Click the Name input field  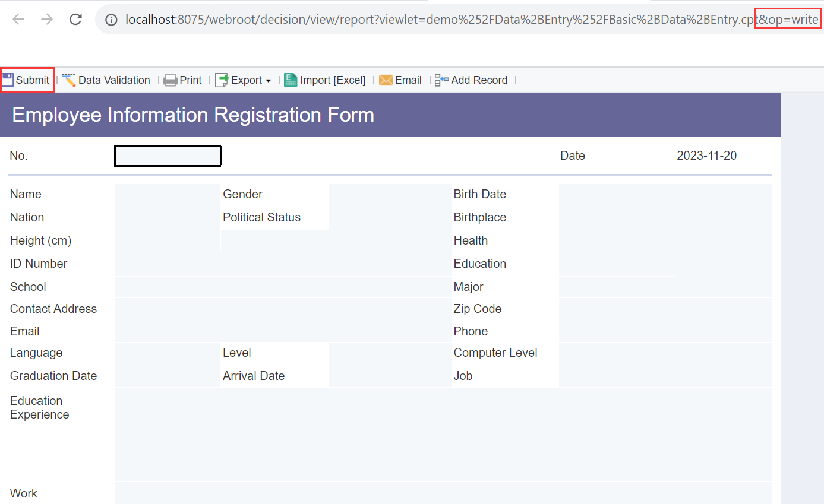(168, 194)
